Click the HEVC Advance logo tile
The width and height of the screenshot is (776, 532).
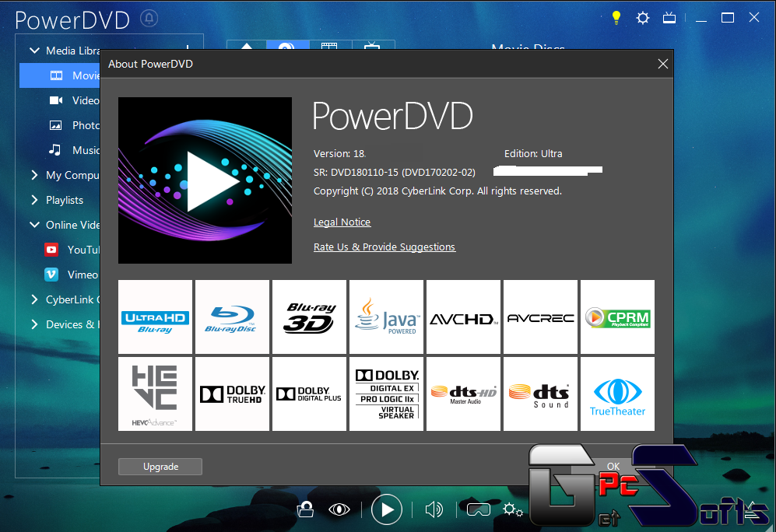[155, 394]
